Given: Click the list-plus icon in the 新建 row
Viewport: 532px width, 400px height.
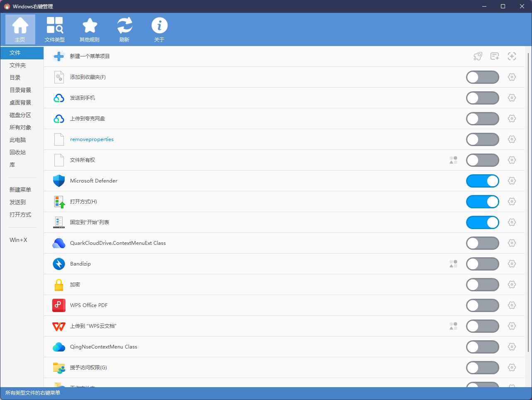Looking at the screenshot, I should (495, 56).
